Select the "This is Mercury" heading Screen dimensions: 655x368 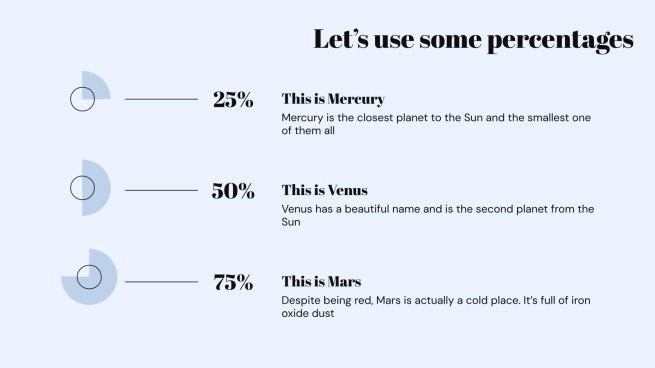333,99
